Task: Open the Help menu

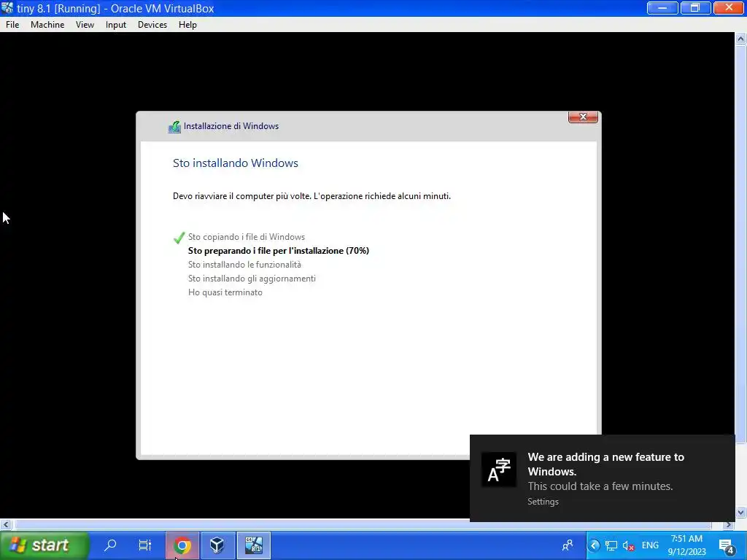Action: click(187, 25)
